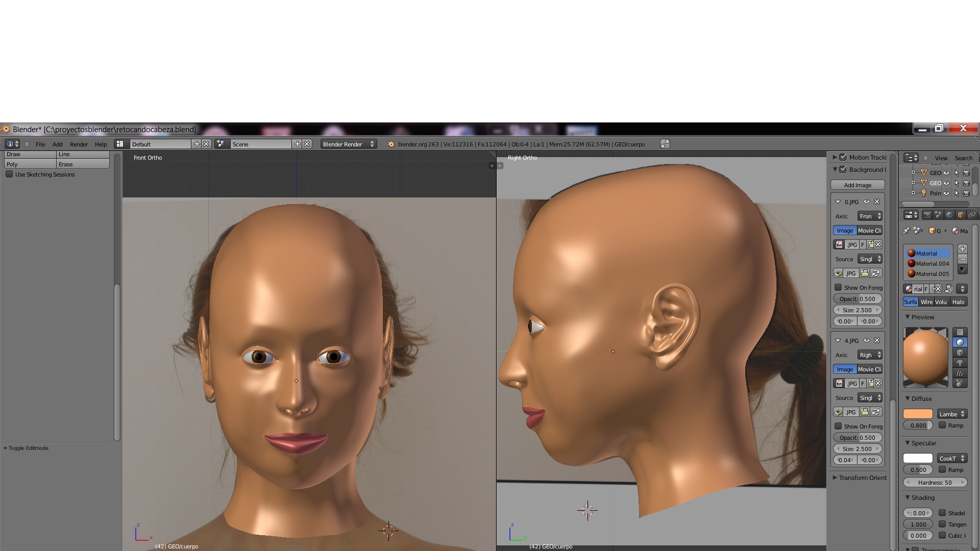Hide 0.JPG background image eye toggle
This screenshot has height=551, width=980.
pyautogui.click(x=867, y=202)
